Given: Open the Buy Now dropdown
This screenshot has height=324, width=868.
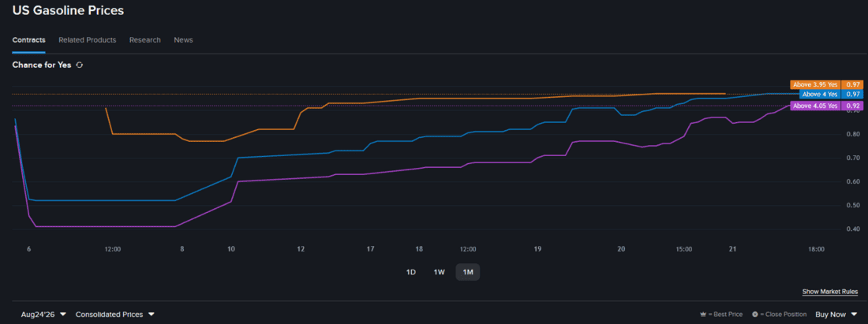Looking at the screenshot, I should (836, 314).
